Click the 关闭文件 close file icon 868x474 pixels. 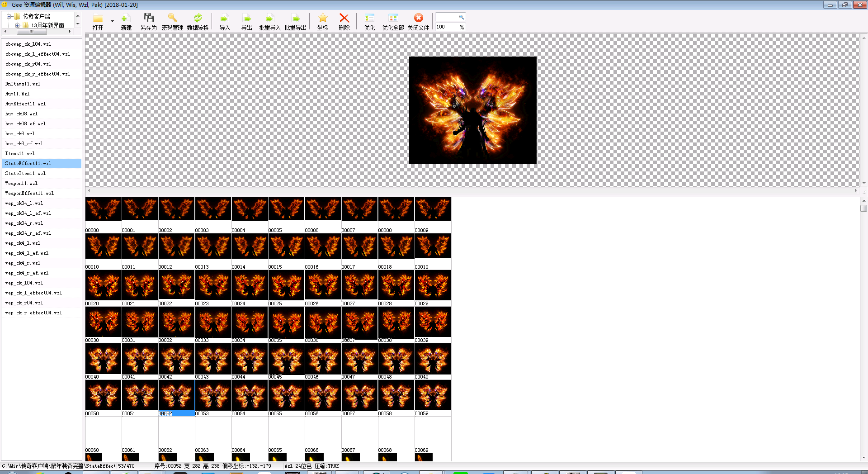418,18
